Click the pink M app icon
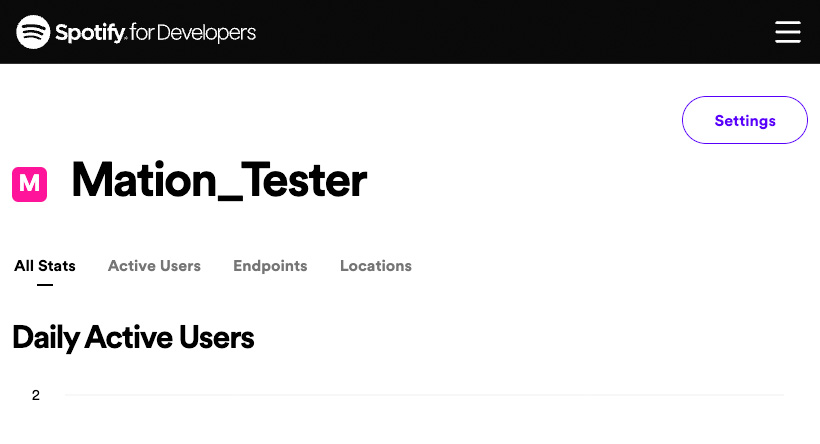Image resolution: width=820 pixels, height=444 pixels. coord(30,184)
